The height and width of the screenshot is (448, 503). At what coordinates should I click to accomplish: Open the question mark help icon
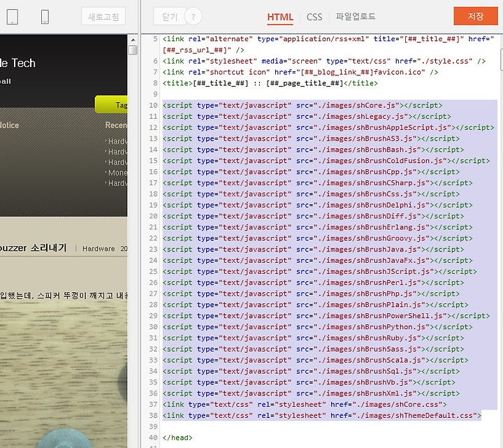(x=193, y=16)
